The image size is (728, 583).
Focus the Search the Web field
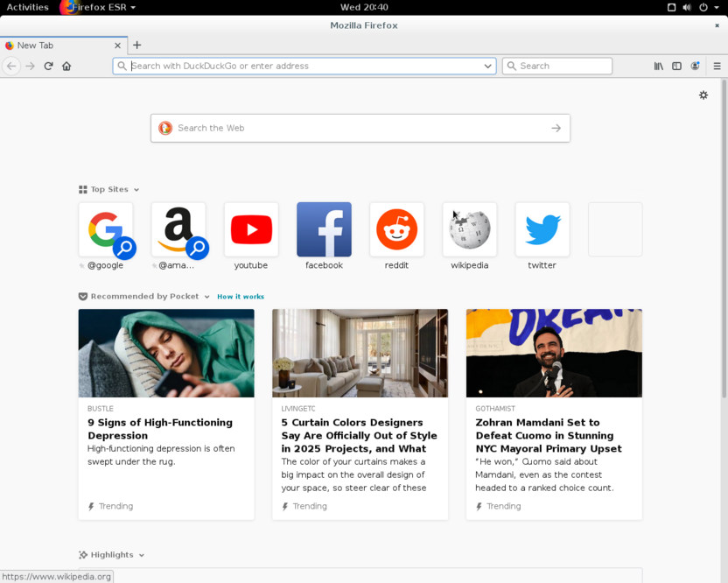(x=360, y=128)
